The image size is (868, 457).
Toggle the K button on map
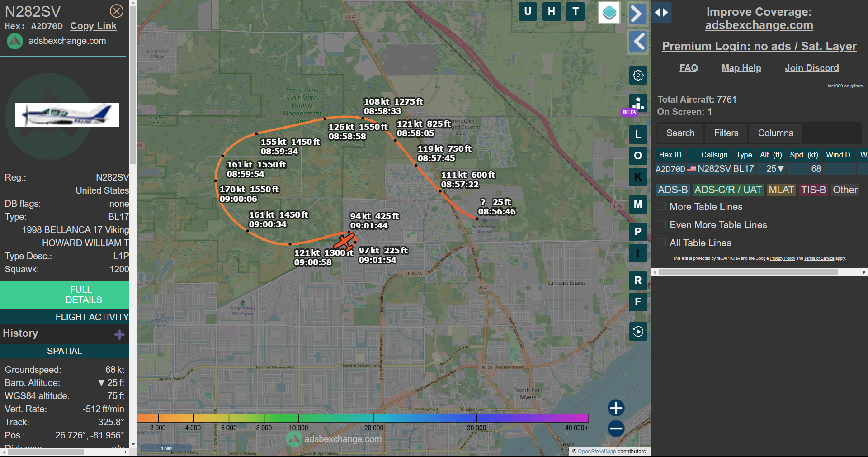coord(638,177)
